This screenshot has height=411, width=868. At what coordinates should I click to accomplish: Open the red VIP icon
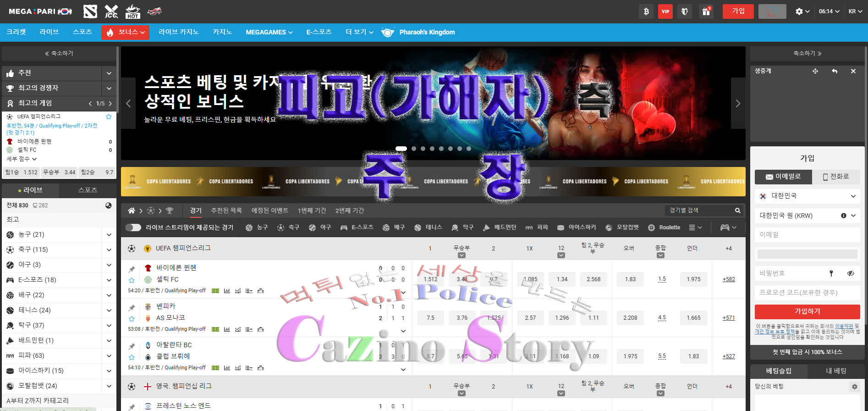665,11
